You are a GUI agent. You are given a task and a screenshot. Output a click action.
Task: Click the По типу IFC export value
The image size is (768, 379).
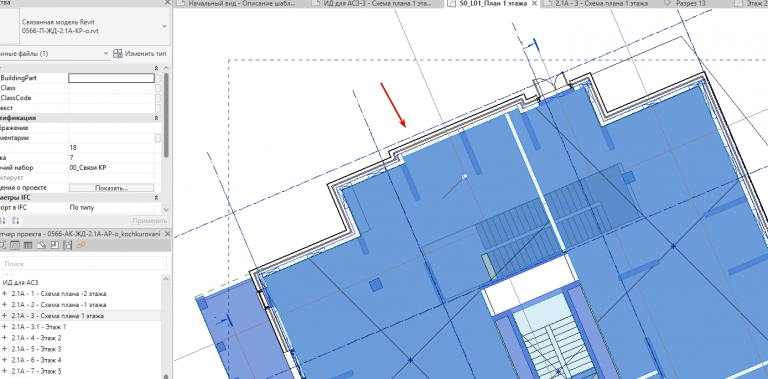pyautogui.click(x=82, y=208)
